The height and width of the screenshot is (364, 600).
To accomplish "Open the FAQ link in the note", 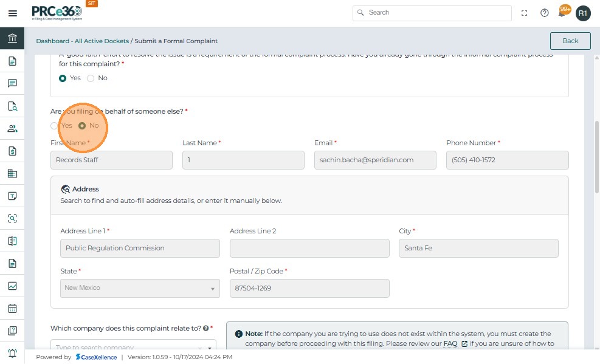I will click(450, 343).
